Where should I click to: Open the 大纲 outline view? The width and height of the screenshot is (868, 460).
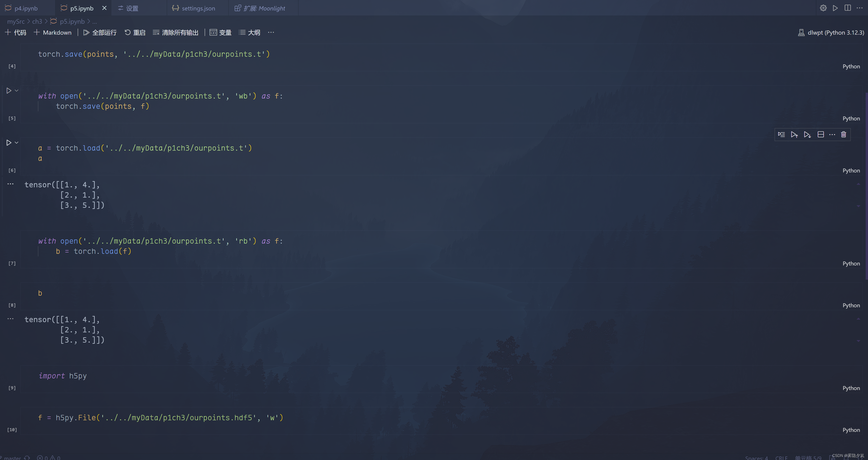click(249, 32)
